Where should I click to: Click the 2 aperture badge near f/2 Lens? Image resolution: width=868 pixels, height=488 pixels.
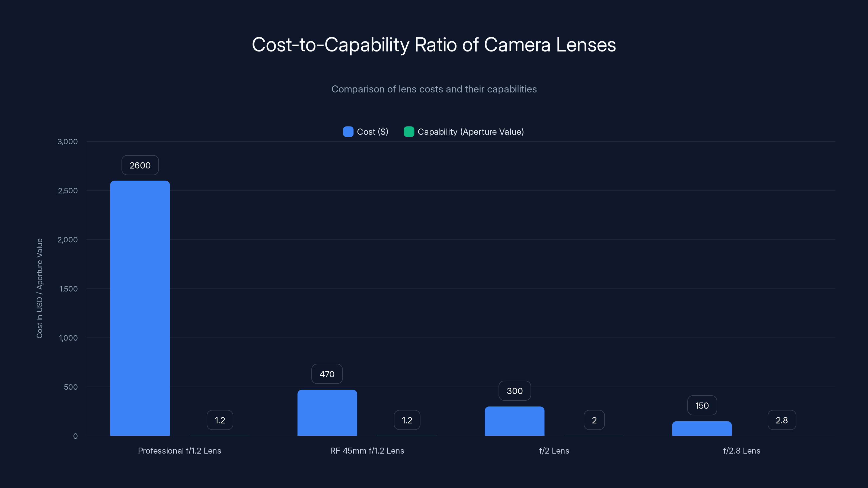594,420
